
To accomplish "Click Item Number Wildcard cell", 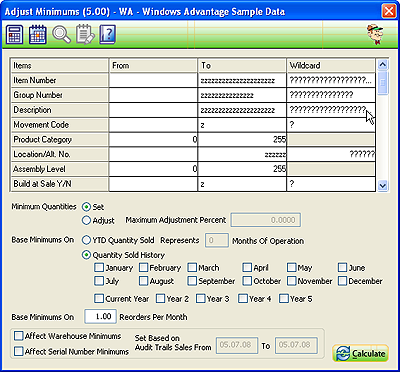I will (x=331, y=80).
